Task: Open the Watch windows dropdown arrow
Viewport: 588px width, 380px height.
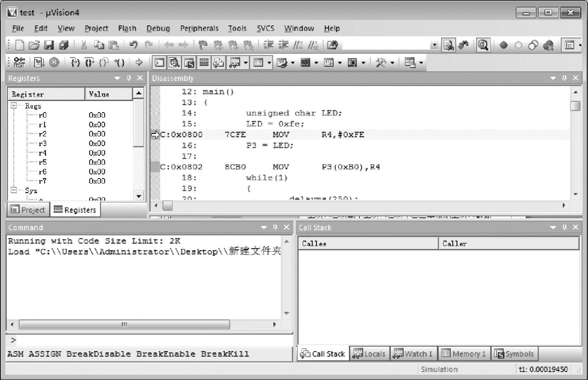Action: coord(246,63)
